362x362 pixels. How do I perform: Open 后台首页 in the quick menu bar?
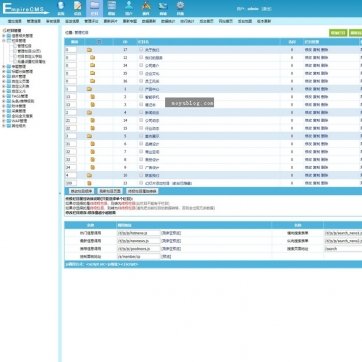tap(206, 21)
